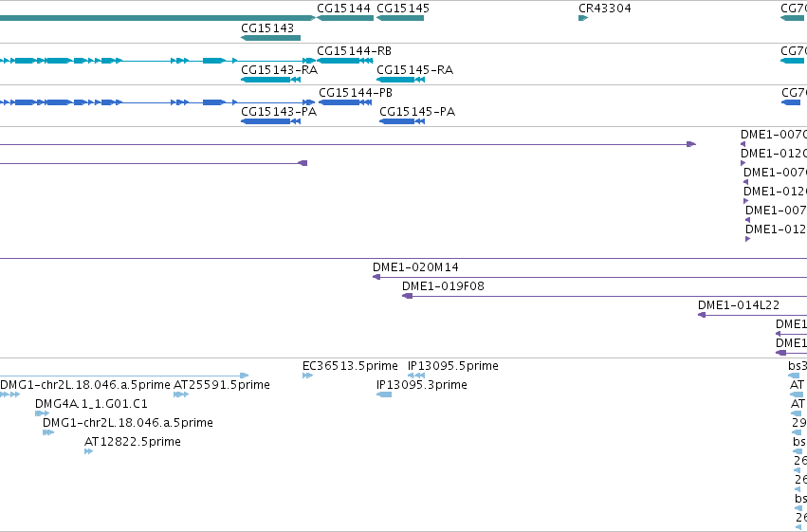
Task: Select the CG15144 gene arrow glyph
Action: (x=345, y=18)
